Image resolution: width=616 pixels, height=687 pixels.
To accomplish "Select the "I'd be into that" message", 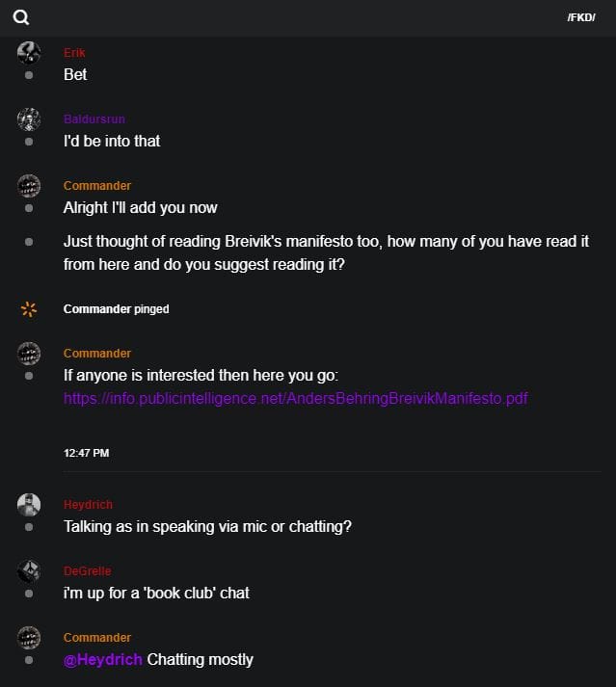I will [112, 141].
